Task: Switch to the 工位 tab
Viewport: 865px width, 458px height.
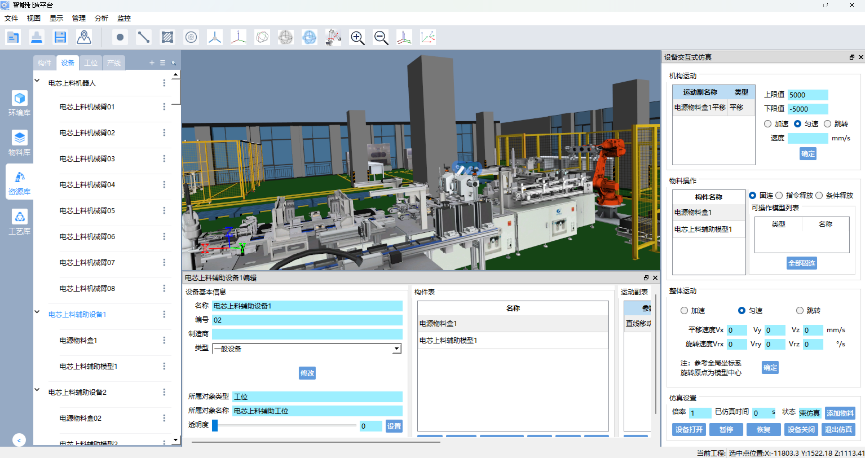Action: [x=90, y=63]
